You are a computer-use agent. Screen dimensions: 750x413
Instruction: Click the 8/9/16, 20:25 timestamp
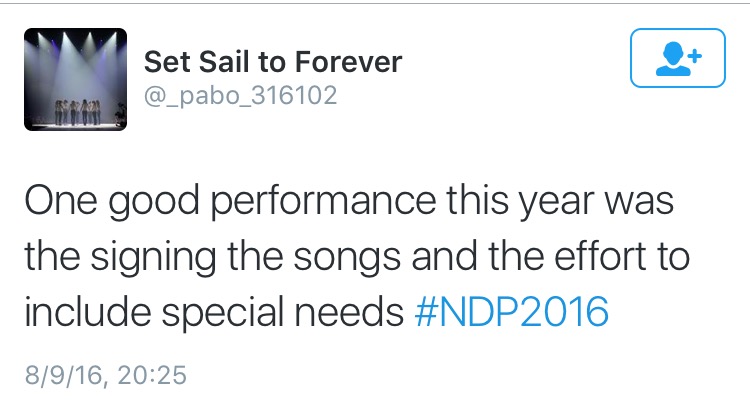pyautogui.click(x=105, y=376)
